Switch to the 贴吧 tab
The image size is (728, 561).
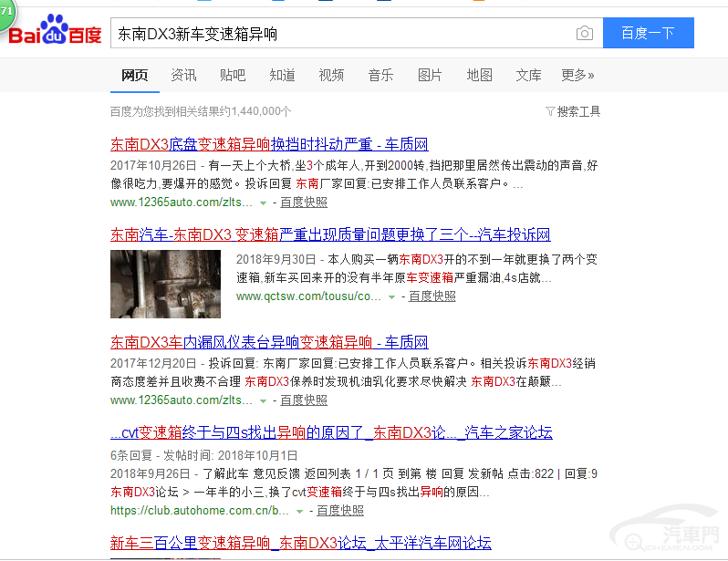point(233,75)
